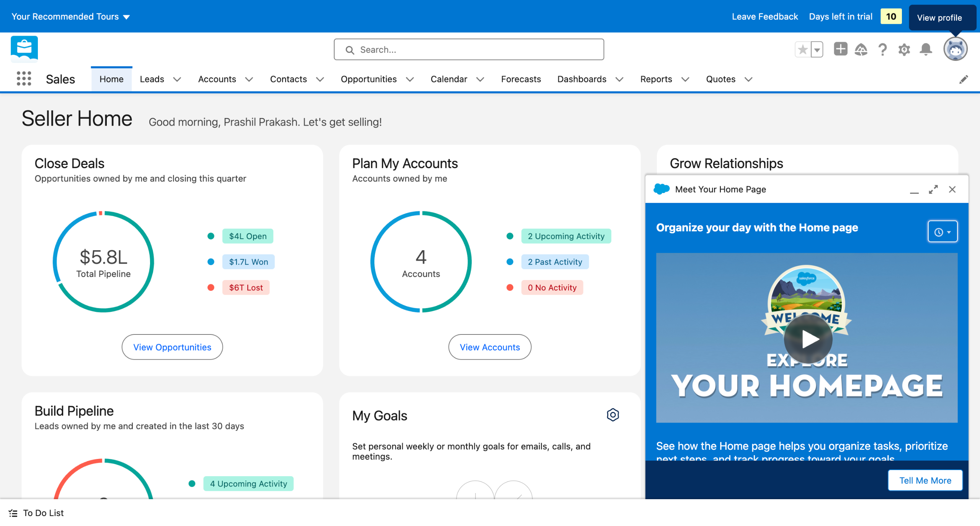The width and height of the screenshot is (980, 526).
Task: Open My Goals settings icon
Action: pos(613,415)
